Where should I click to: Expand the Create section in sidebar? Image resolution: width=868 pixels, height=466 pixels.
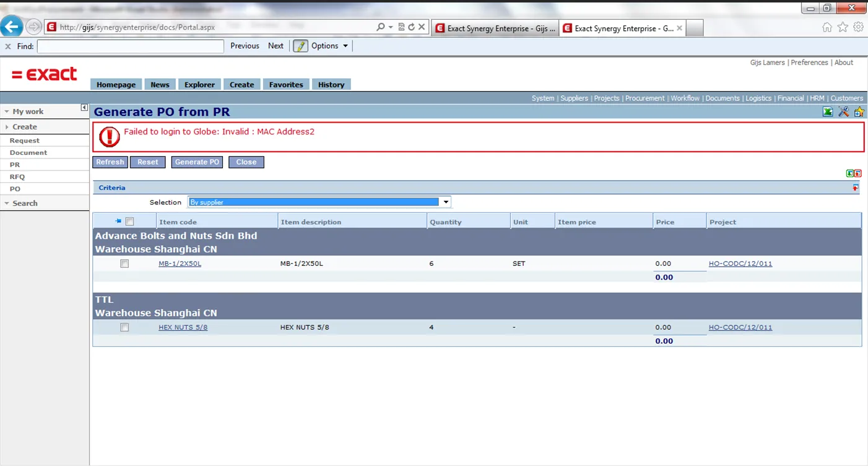[x=24, y=126]
